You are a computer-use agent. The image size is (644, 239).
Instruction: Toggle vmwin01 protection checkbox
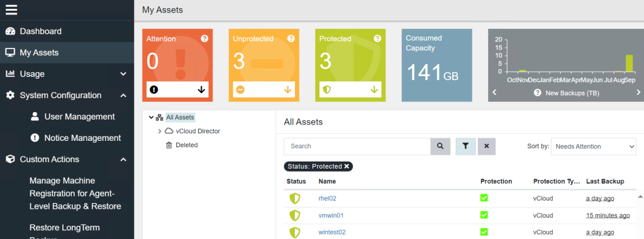coord(484,214)
